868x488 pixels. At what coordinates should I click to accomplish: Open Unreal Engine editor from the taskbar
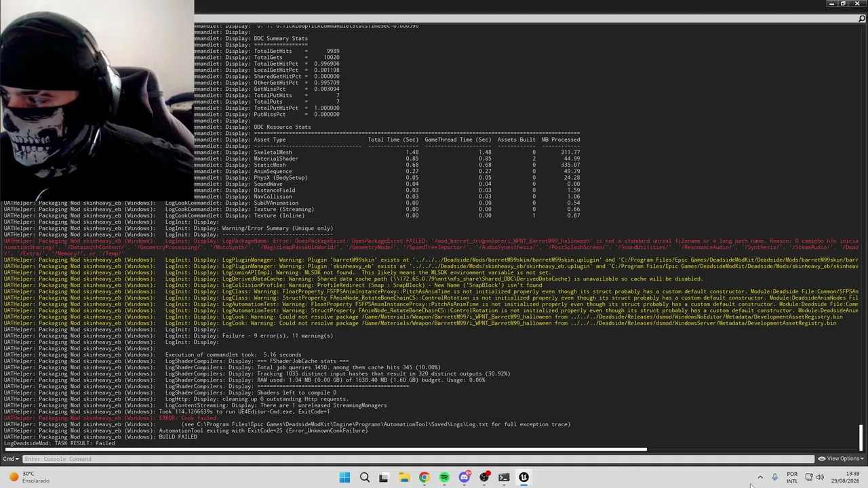[524, 478]
